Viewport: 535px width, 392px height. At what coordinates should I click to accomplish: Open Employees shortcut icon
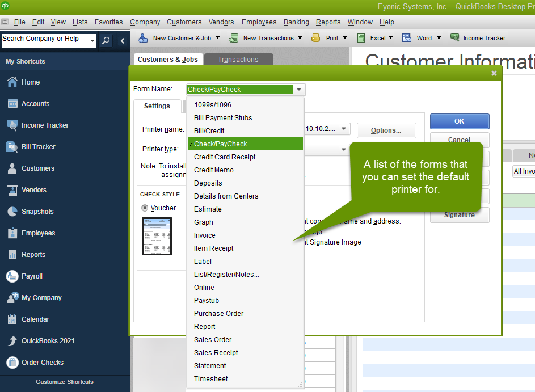click(x=12, y=233)
